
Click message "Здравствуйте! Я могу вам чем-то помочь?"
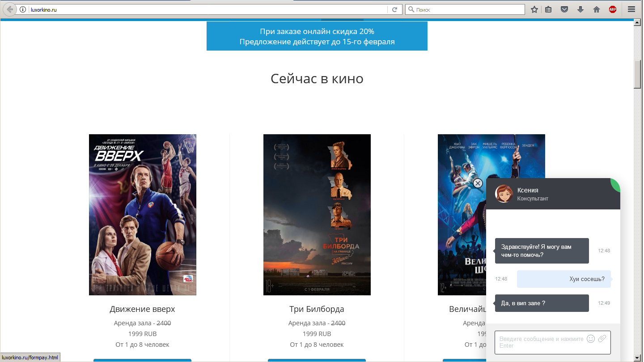[542, 251]
